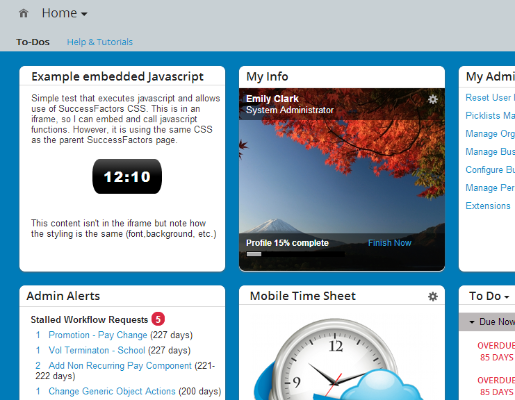The height and width of the screenshot is (400, 515).
Task: Click the profile completion progress bar
Action: point(296,254)
